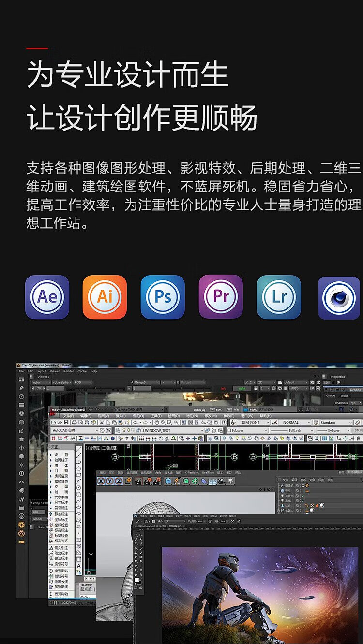Click the Photoshop (Ps) app icon
Viewport: 363px width, 644px height.
pyautogui.click(x=163, y=297)
